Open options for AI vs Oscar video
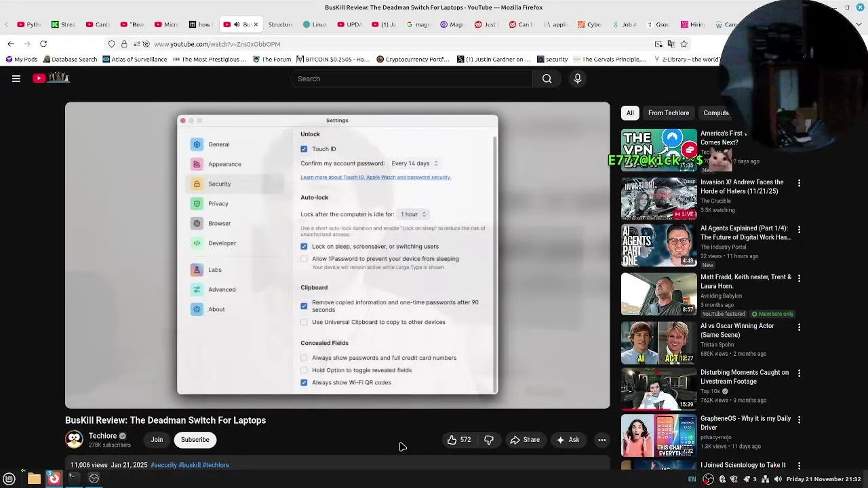Image resolution: width=868 pixels, height=488 pixels. [x=799, y=327]
